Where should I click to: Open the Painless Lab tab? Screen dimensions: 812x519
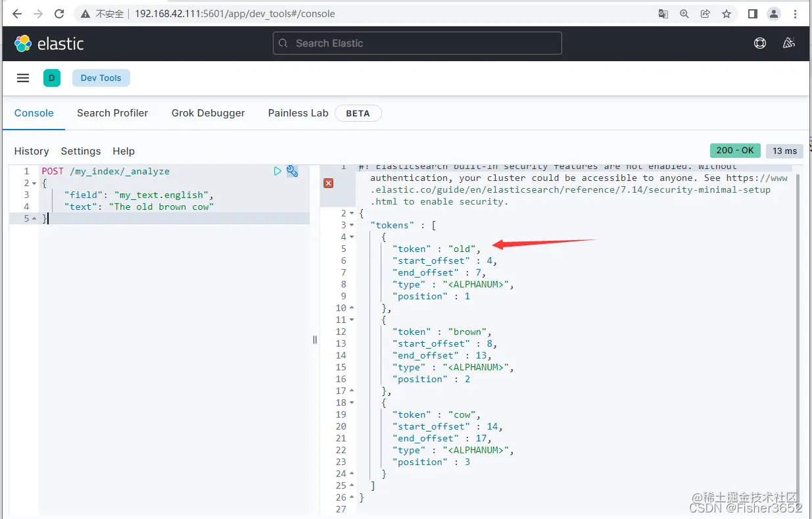click(x=298, y=113)
